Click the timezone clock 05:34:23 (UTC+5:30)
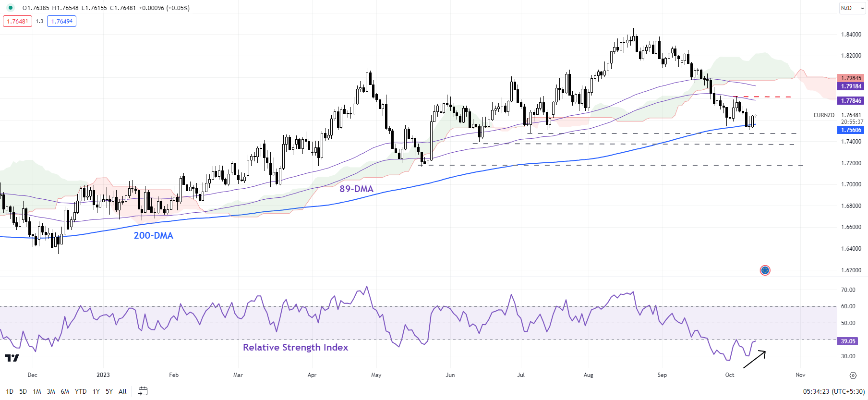The width and height of the screenshot is (868, 400). tap(833, 391)
